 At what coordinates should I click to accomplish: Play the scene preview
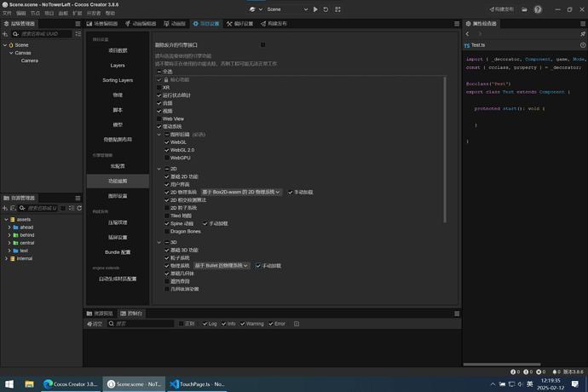[x=315, y=9]
